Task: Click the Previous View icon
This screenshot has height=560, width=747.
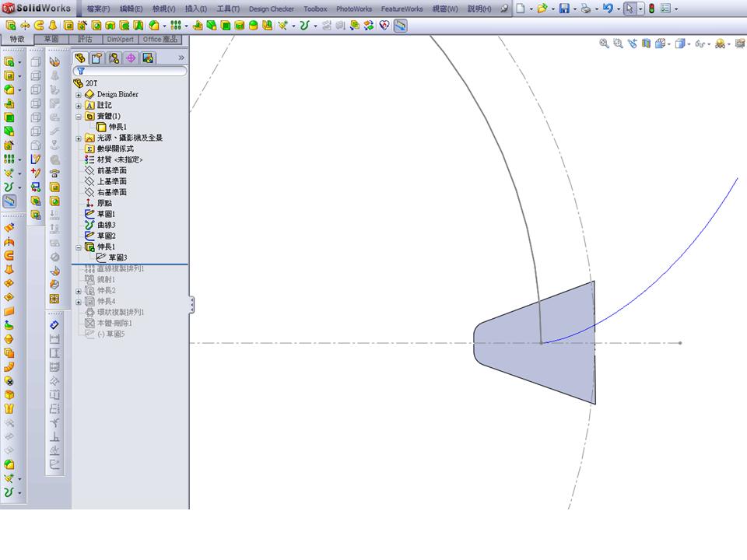Action: pyautogui.click(x=632, y=44)
